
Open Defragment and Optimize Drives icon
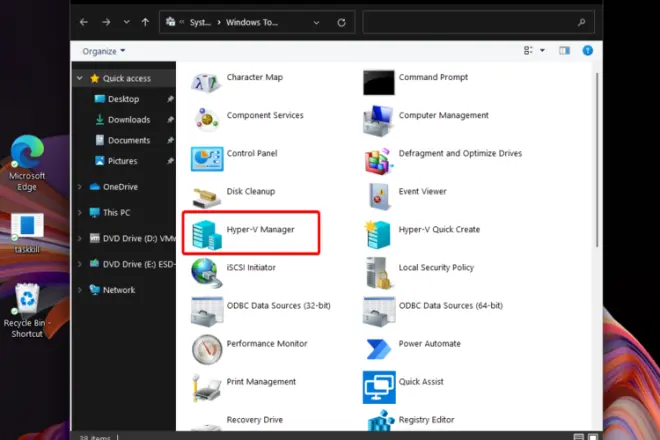(x=378, y=161)
